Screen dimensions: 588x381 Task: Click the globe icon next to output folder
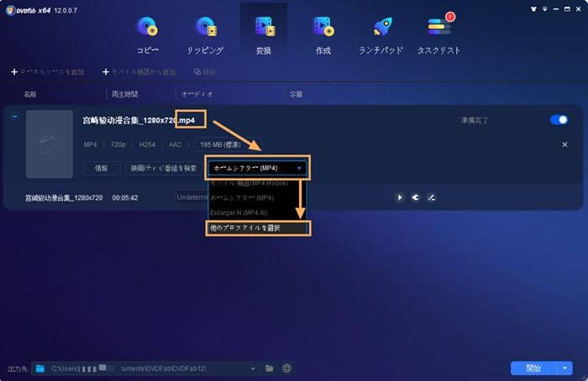coord(287,368)
